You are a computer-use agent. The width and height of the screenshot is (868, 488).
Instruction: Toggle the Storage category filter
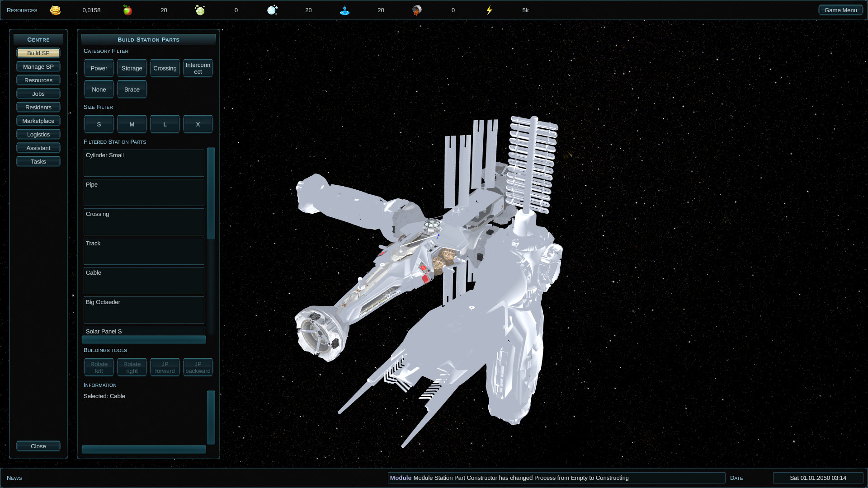(x=132, y=68)
